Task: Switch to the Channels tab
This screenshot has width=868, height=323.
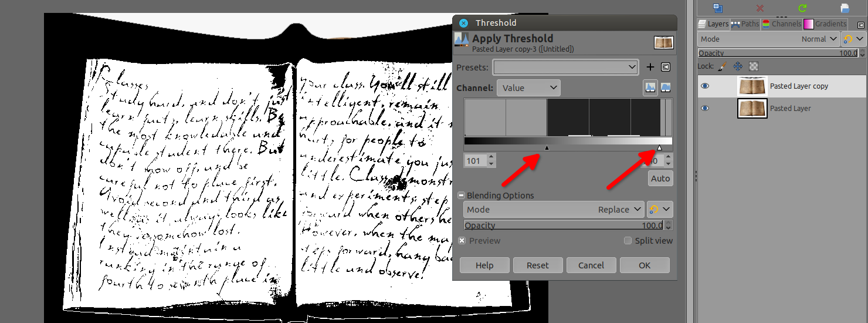Action: 781,24
